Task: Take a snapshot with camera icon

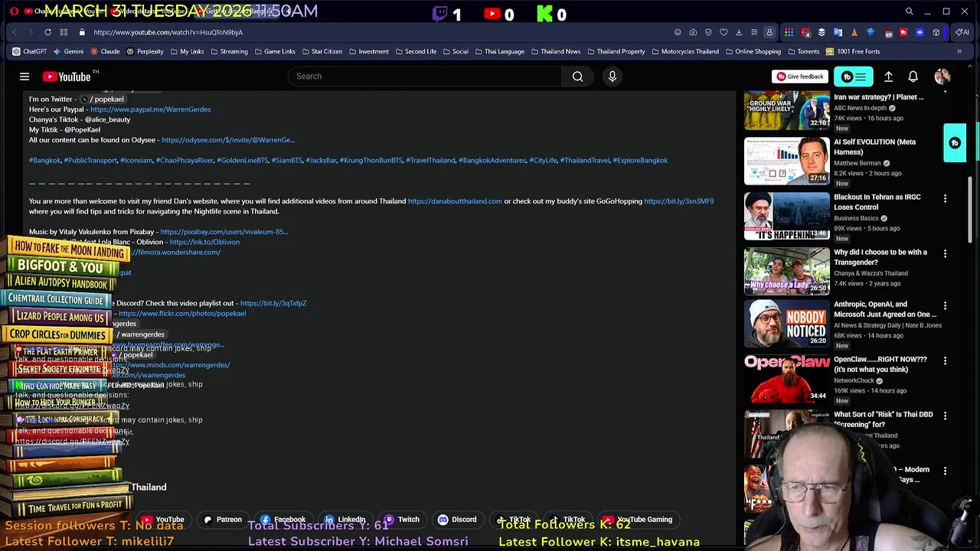Action: (x=693, y=32)
